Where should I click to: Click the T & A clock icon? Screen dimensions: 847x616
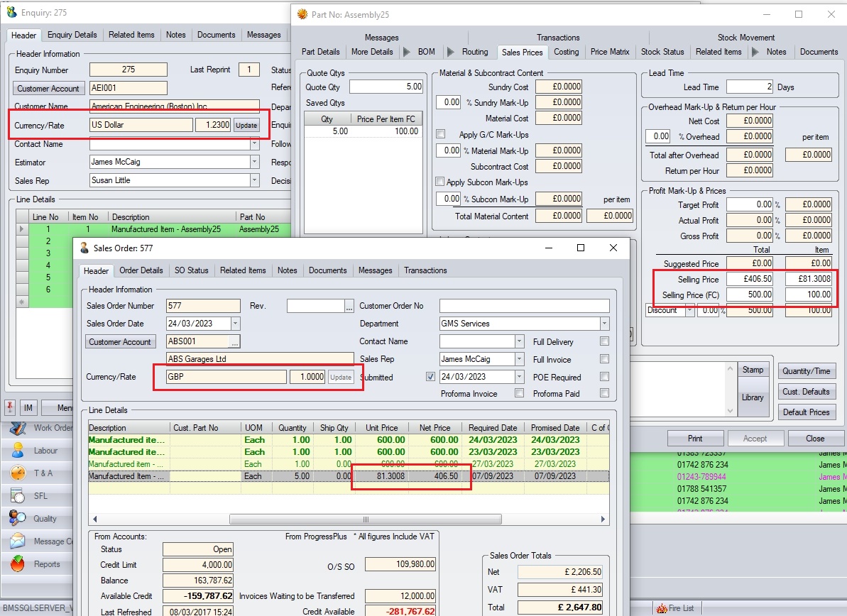pyautogui.click(x=18, y=473)
